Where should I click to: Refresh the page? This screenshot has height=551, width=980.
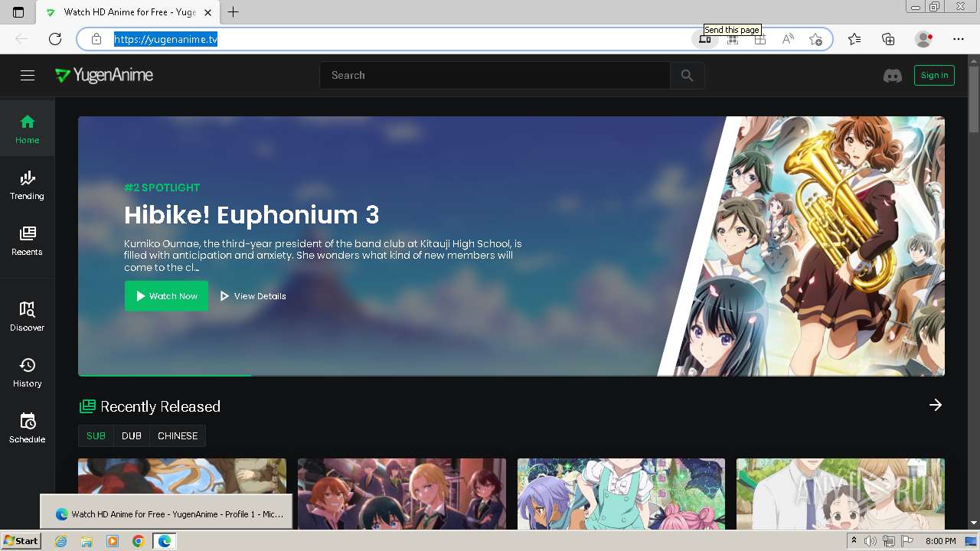tap(55, 39)
